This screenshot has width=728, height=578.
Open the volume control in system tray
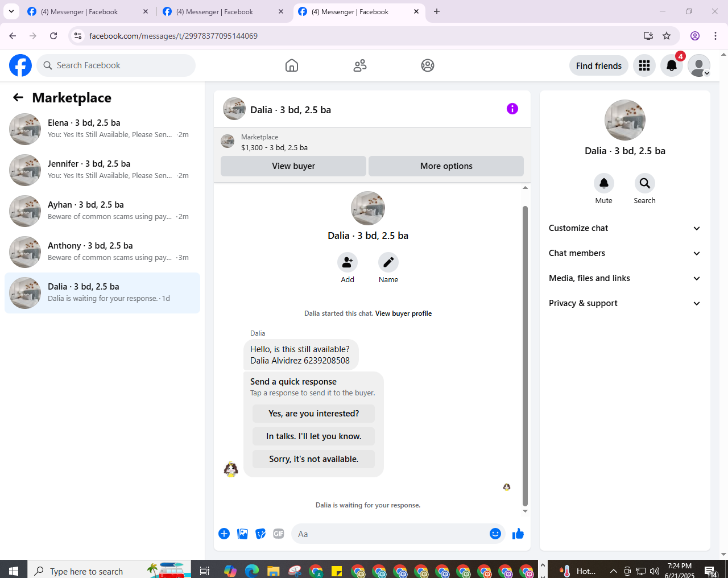coord(655,571)
